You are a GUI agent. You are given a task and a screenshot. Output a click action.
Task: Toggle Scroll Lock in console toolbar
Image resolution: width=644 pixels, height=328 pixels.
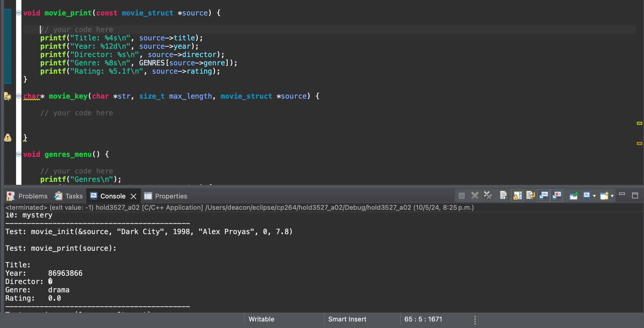(x=517, y=195)
